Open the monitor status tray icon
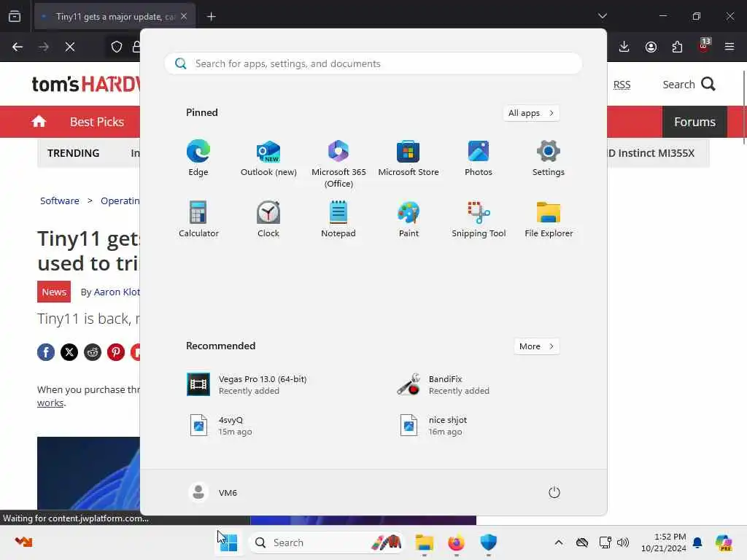Viewport: 747px width, 560px height. (605, 542)
